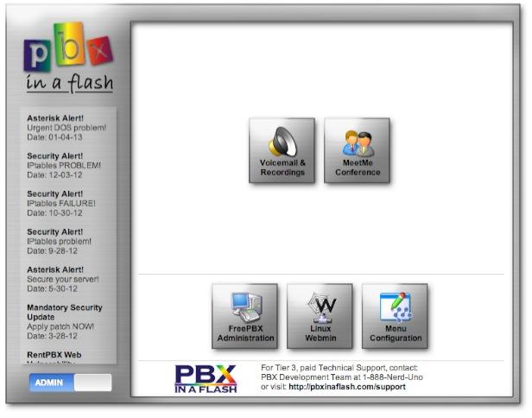Toggle the ADMIN switch
The width and height of the screenshot is (532, 418).
point(70,383)
